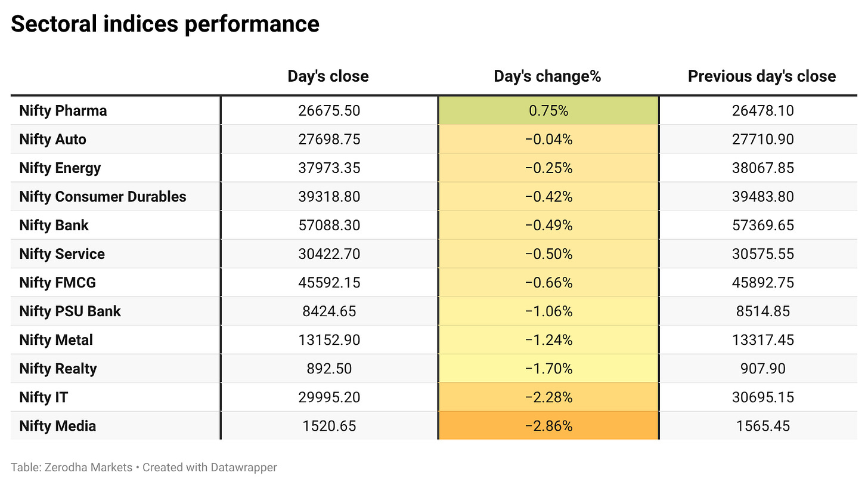The width and height of the screenshot is (868, 485).
Task: Click the Nifty Realty -1.70% cell
Action: tap(548, 368)
